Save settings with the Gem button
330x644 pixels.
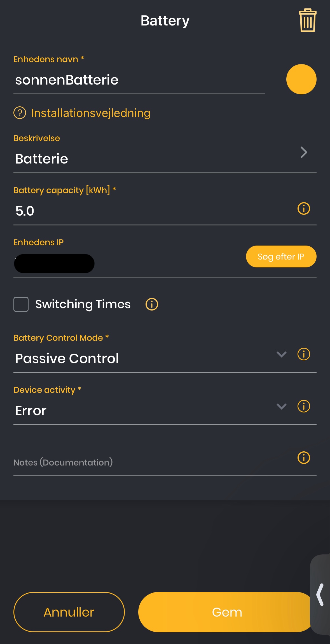pos(227,612)
